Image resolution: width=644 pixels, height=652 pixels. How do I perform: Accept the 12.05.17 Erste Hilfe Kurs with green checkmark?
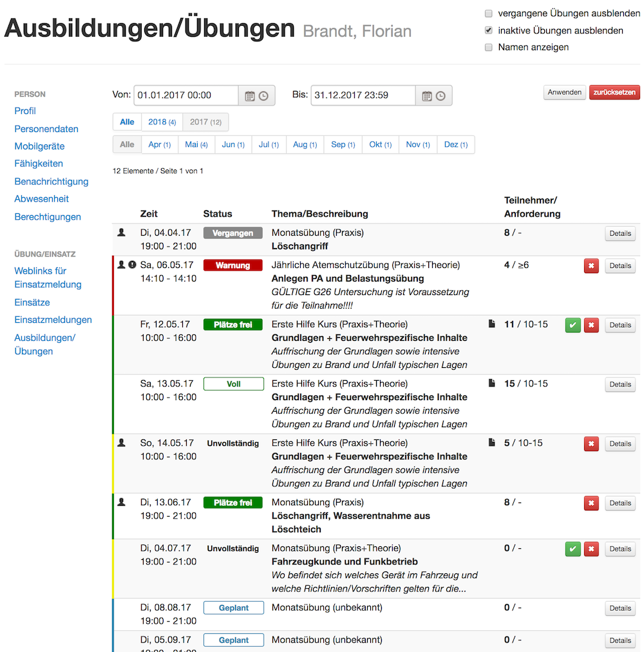[x=573, y=325]
